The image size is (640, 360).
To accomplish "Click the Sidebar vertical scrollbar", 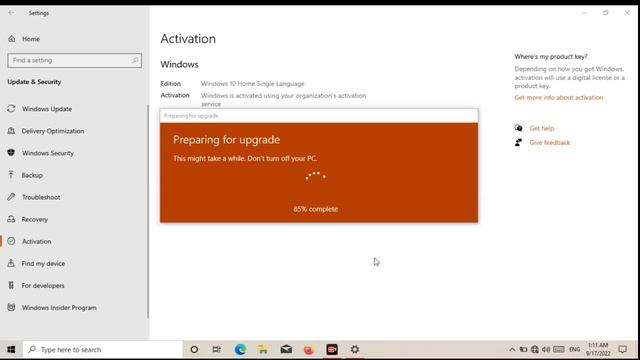I will pos(148,211).
